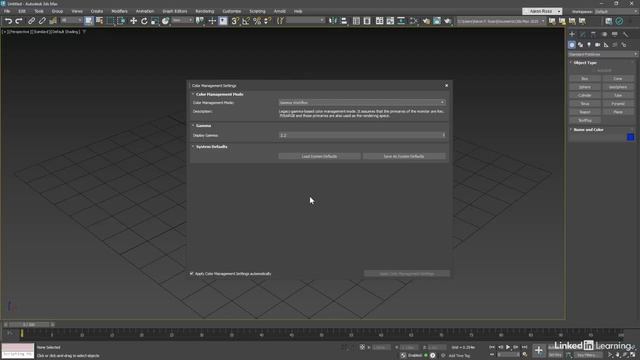Open the reference coordinate system dropdown
Viewport: 640px width, 360px height.
pyautogui.click(x=182, y=20)
